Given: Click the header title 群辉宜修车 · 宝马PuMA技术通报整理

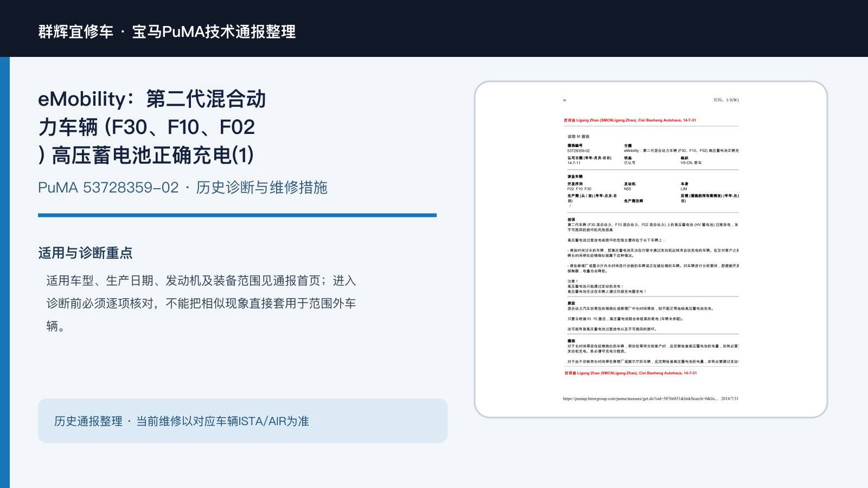Looking at the screenshot, I should coord(167,31).
